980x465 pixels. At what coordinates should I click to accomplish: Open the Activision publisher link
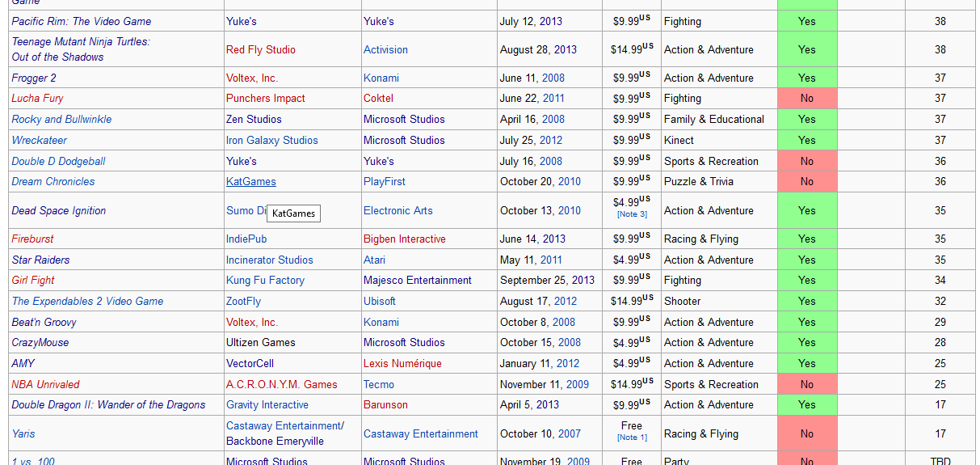coord(385,49)
